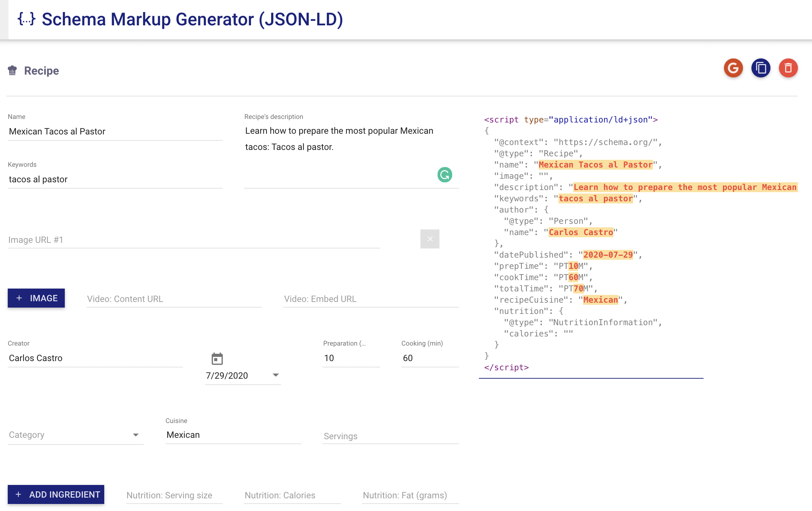812x511 pixels.
Task: Click the "@type": "Person" line
Action: coord(548,221)
